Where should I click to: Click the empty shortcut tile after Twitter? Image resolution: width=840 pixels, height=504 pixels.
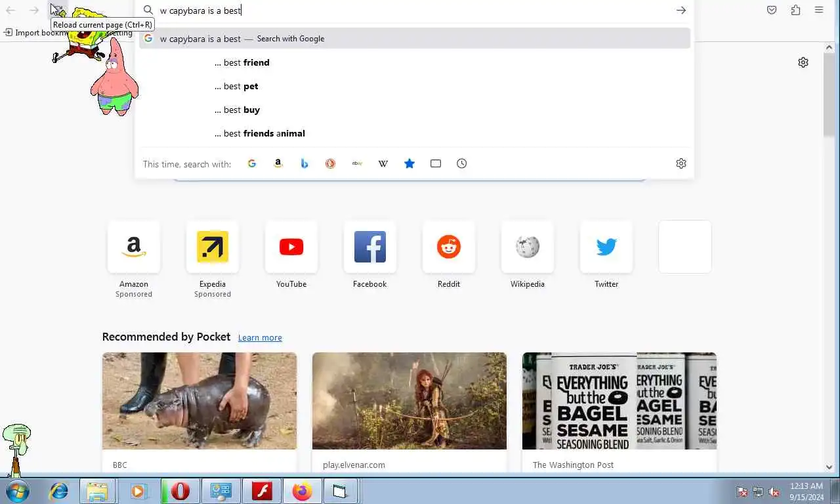click(x=685, y=247)
